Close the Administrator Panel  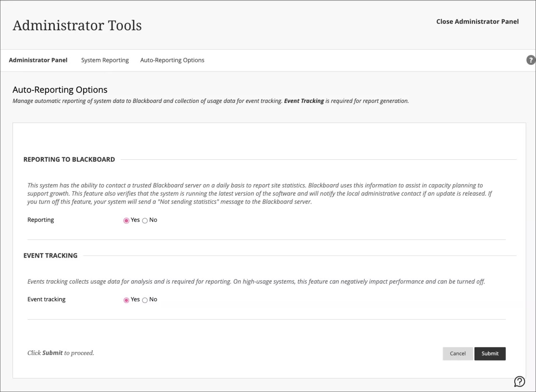point(477,21)
